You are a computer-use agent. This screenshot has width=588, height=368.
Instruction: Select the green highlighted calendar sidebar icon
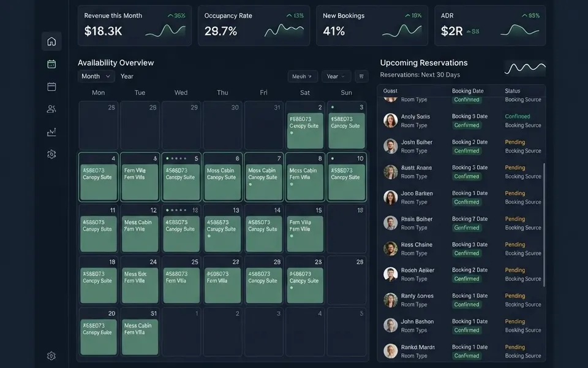pyautogui.click(x=51, y=64)
